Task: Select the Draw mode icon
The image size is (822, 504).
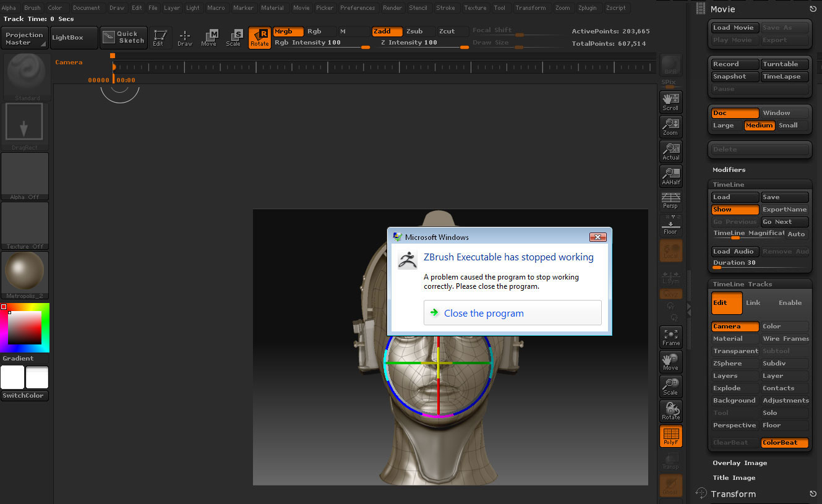Action: point(184,38)
